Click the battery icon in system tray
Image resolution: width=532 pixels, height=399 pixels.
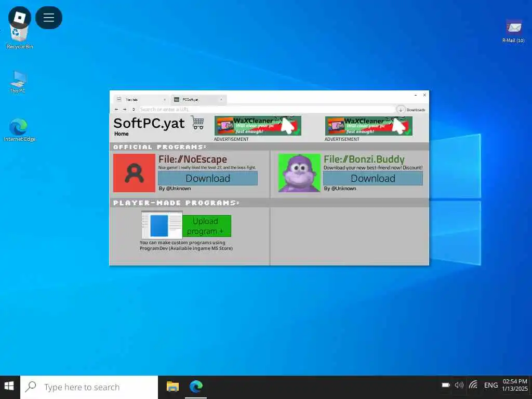(x=446, y=385)
